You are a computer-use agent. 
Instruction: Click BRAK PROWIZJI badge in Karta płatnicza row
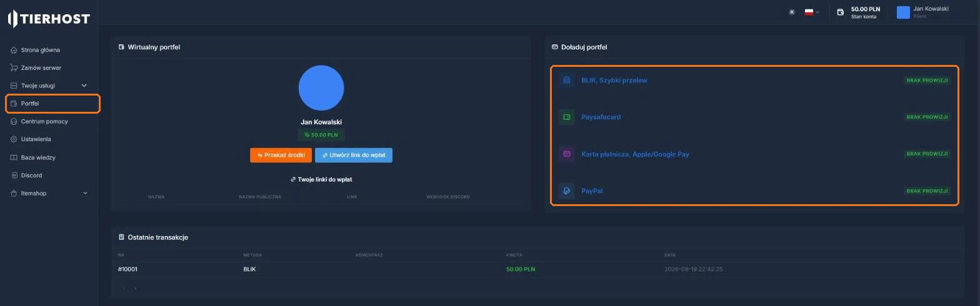927,154
